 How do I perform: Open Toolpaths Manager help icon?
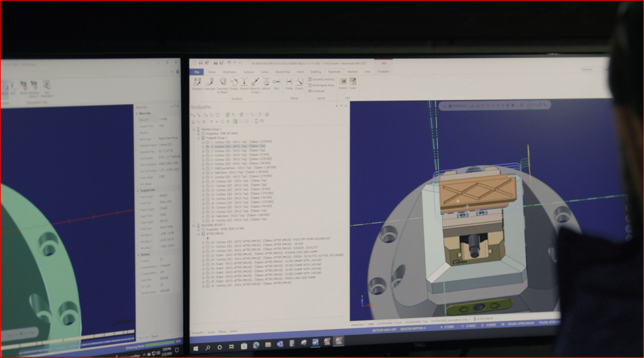coord(267,115)
